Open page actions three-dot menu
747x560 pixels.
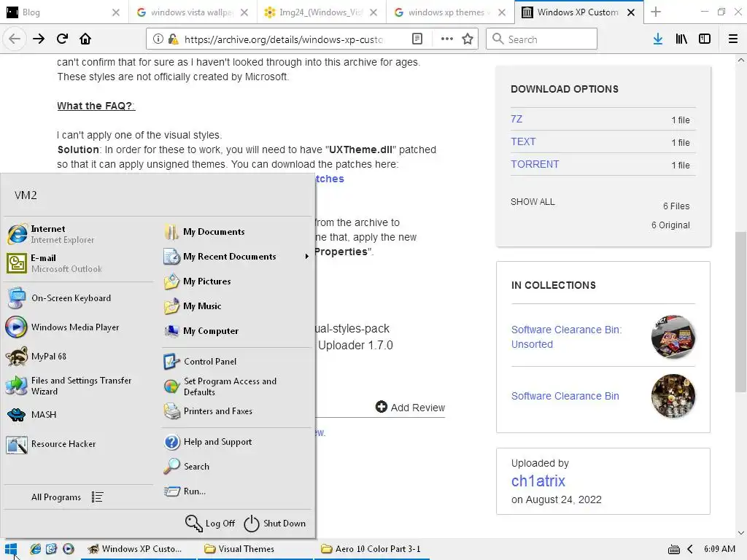click(x=447, y=39)
